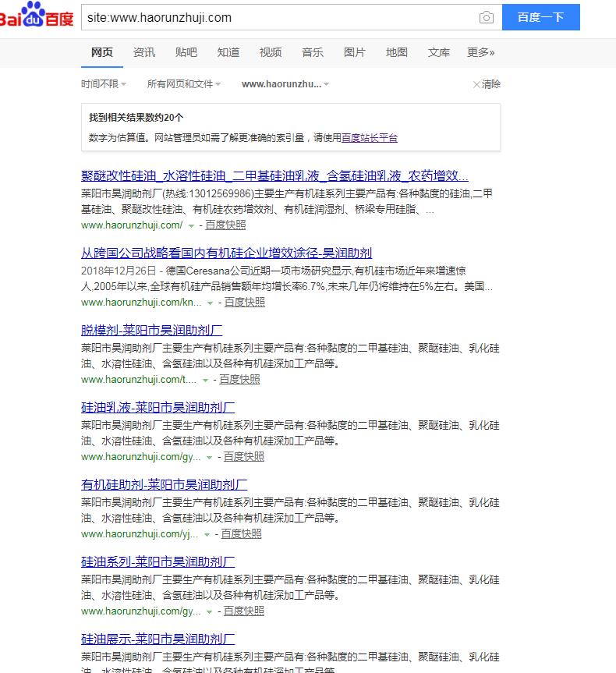
Task: Open the 地图 tab
Action: 397,52
